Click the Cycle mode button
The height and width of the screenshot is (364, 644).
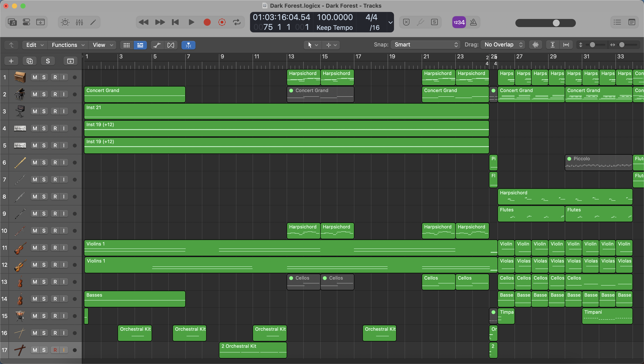pos(237,23)
